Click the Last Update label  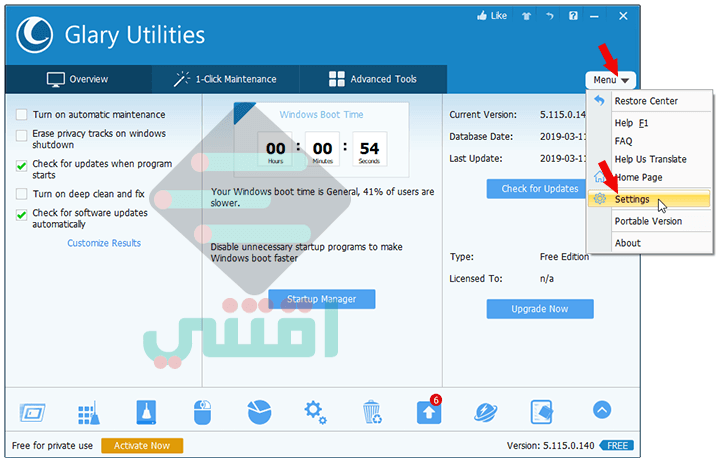coord(476,158)
